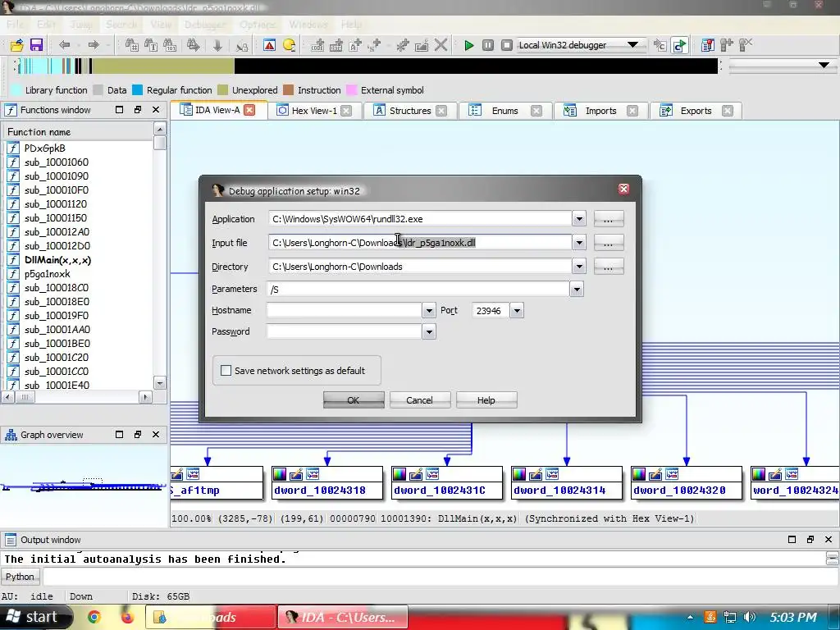
Task: Click the Hostname input field
Action: 345,310
